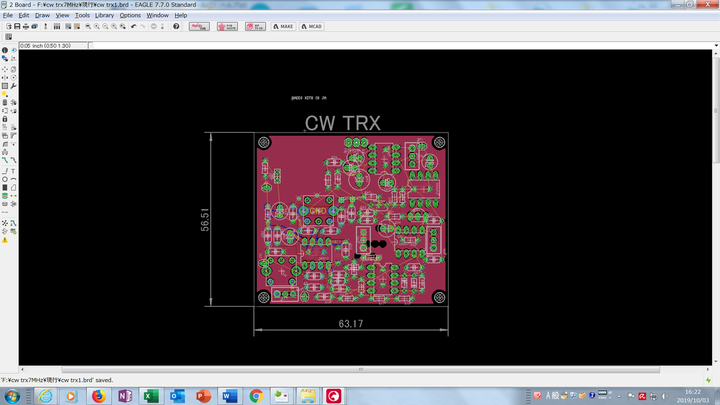720x405 pixels.
Task: Open the Help question mark icon
Action: [x=176, y=26]
